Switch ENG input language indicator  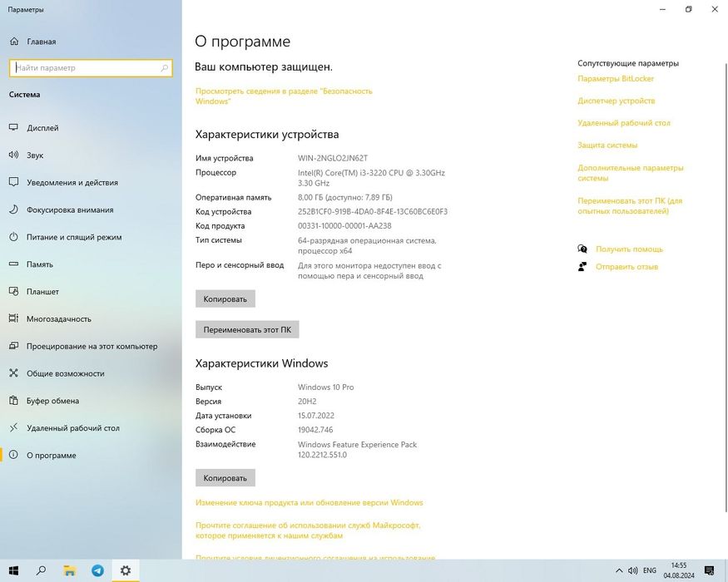(x=650, y=570)
